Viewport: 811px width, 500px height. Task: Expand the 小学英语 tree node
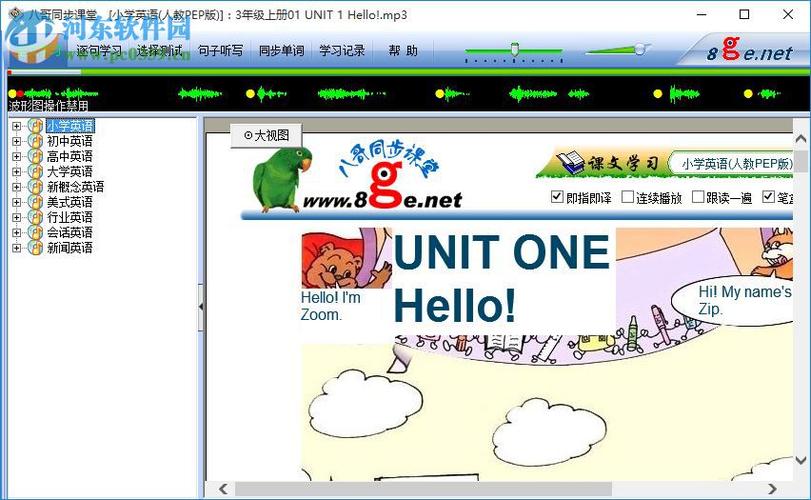pyautogui.click(x=17, y=126)
